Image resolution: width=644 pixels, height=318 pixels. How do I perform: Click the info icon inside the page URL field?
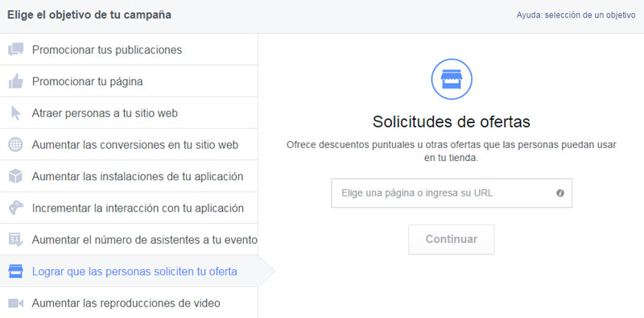coord(559,193)
